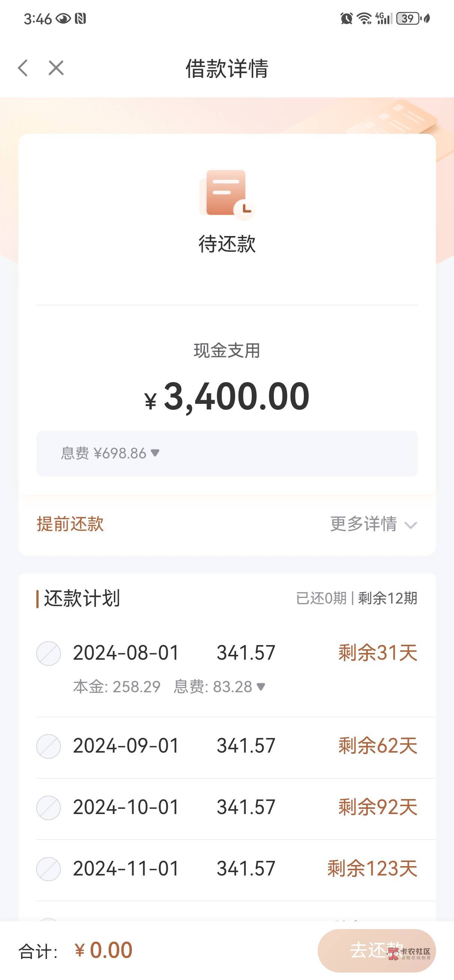Tap the eye comfort status icon
The image size is (454, 980).
tap(63, 18)
